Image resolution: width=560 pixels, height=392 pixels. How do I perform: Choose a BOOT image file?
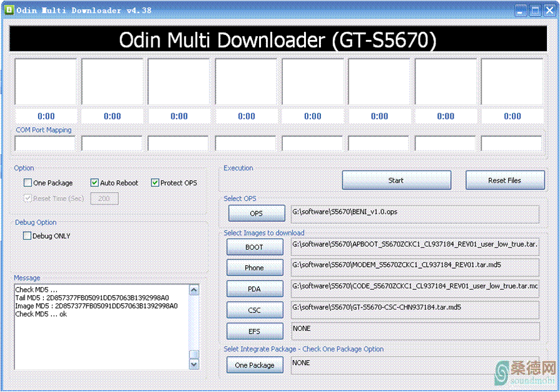coord(255,247)
